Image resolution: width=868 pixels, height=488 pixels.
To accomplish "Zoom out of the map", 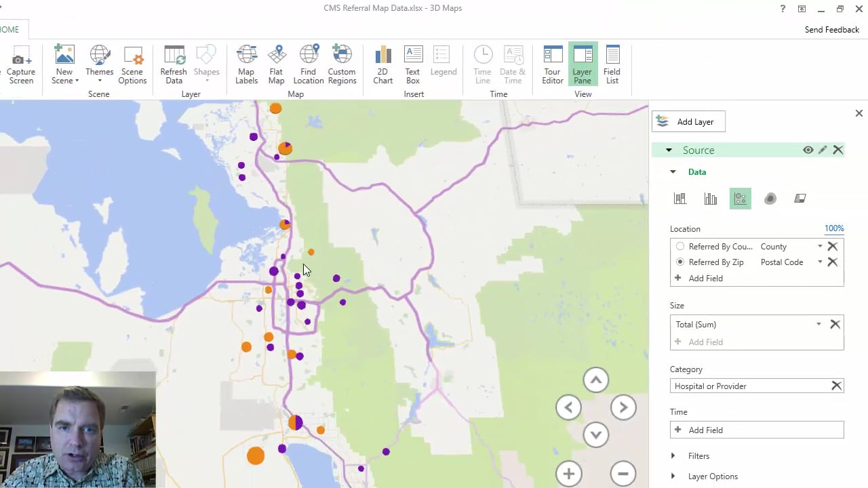I will click(623, 474).
